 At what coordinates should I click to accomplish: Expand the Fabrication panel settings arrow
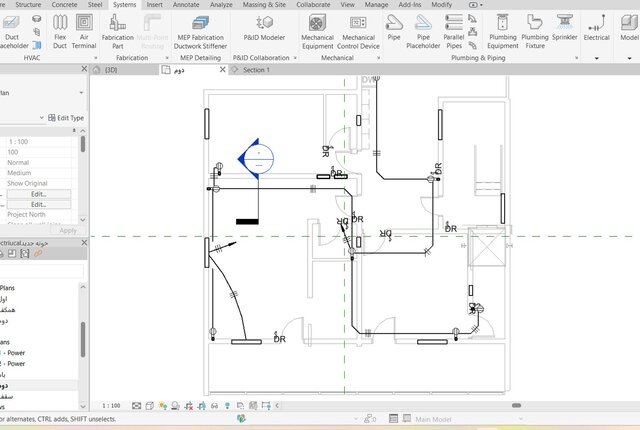(167, 58)
